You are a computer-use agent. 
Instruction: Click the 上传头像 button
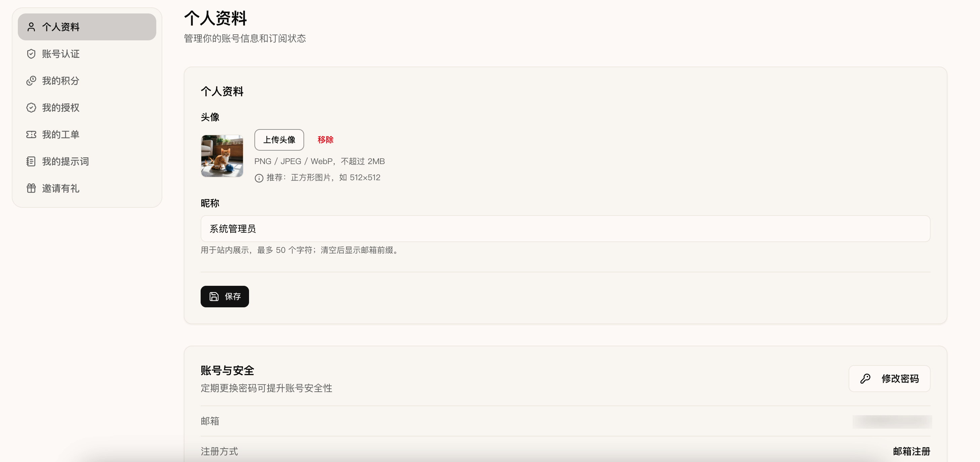[x=279, y=140]
